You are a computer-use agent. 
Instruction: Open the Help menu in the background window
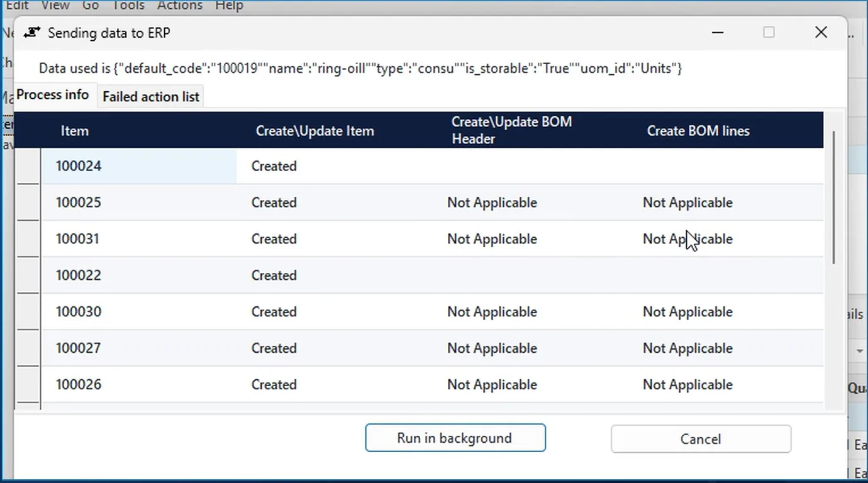229,5
